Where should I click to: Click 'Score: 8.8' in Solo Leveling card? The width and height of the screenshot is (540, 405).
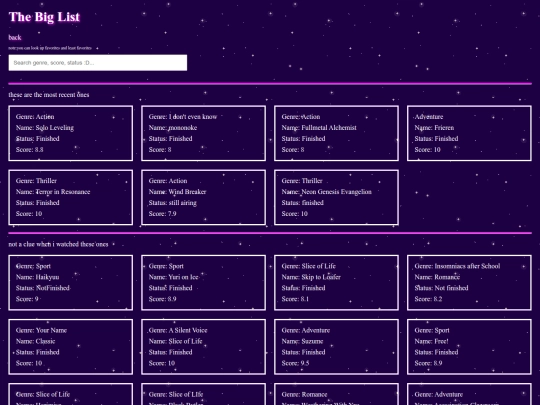[x=30, y=150]
